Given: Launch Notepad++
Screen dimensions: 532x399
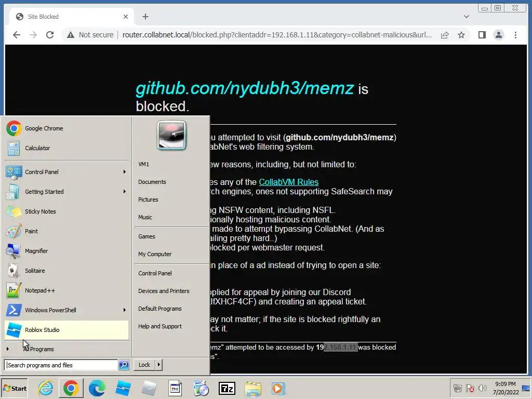Looking at the screenshot, I should coord(66,290).
